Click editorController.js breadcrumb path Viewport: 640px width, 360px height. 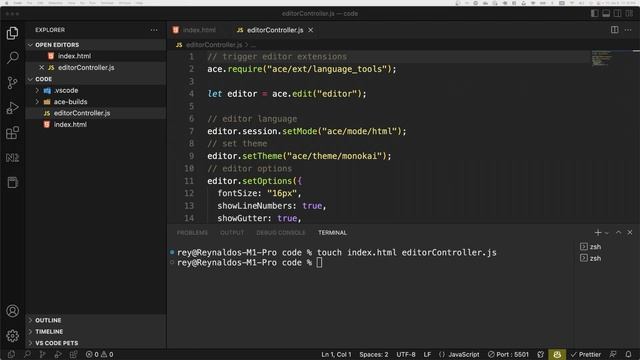213,44
